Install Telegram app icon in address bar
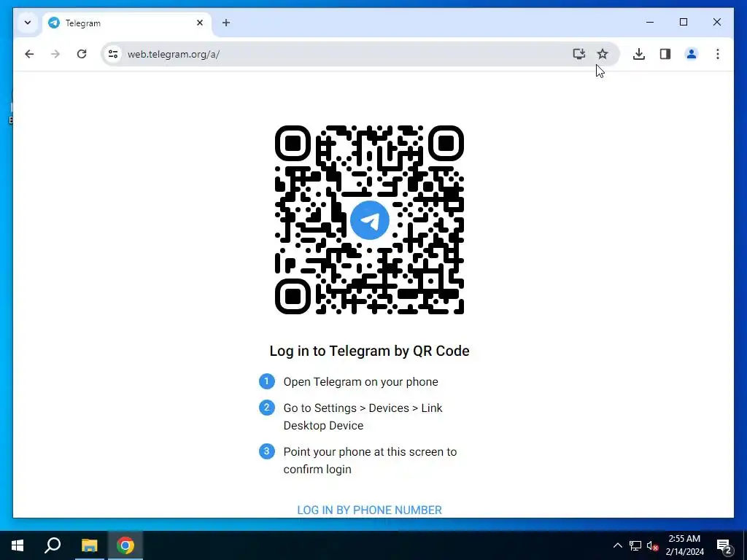 (578, 54)
